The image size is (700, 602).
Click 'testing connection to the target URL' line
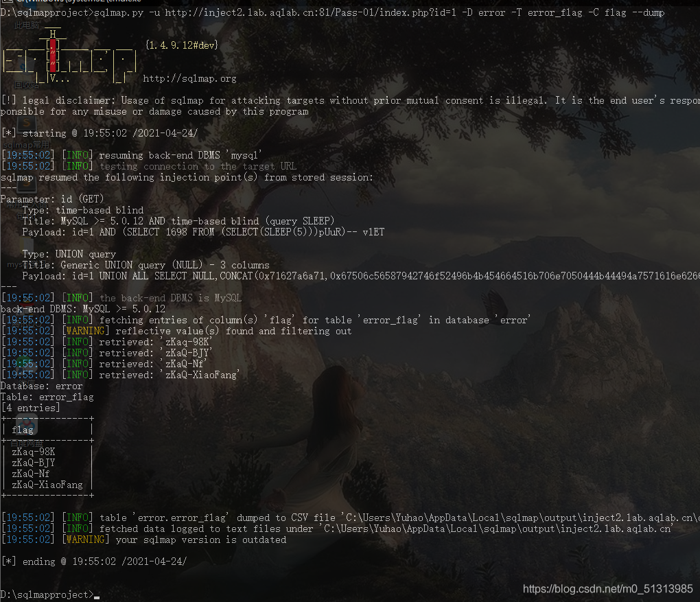[x=149, y=166]
